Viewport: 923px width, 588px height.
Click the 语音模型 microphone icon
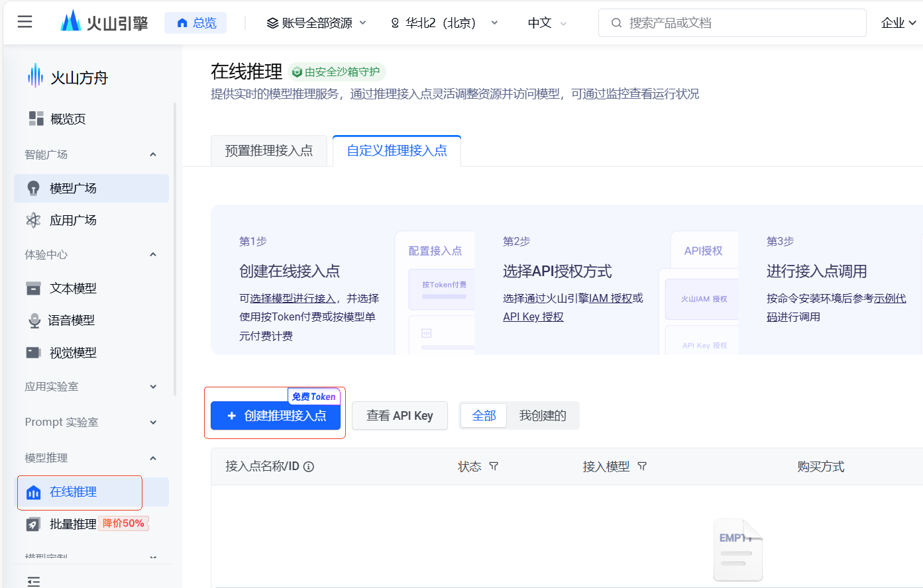pyautogui.click(x=34, y=320)
